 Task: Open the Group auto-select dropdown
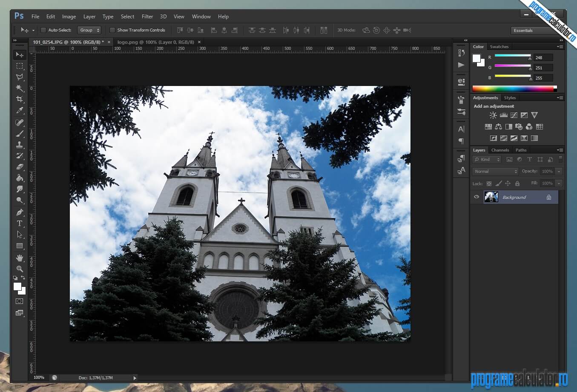click(x=89, y=30)
